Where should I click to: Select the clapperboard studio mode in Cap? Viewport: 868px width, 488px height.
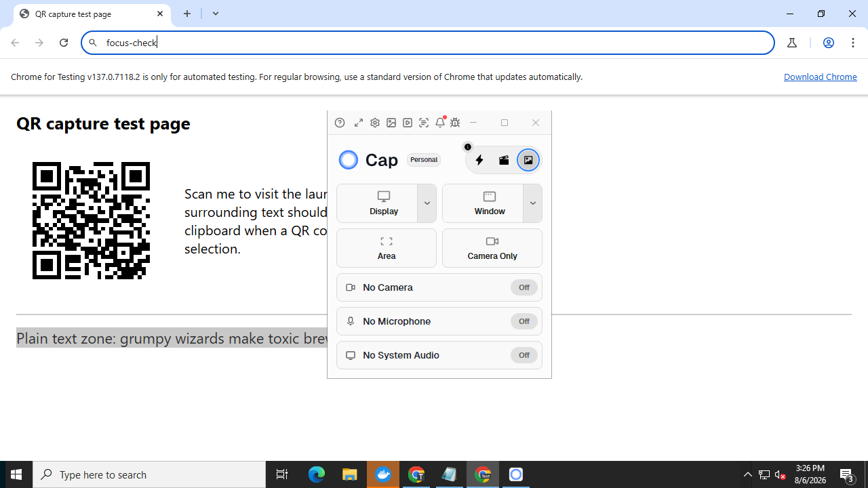point(504,160)
